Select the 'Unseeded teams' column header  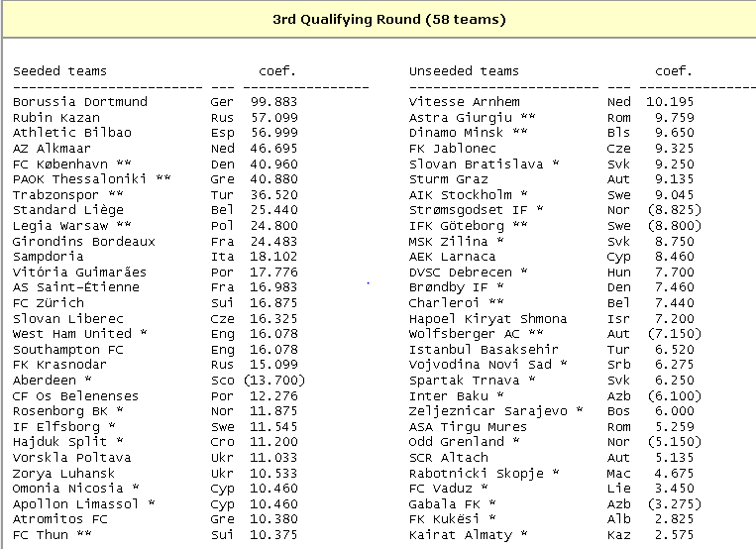point(464,71)
